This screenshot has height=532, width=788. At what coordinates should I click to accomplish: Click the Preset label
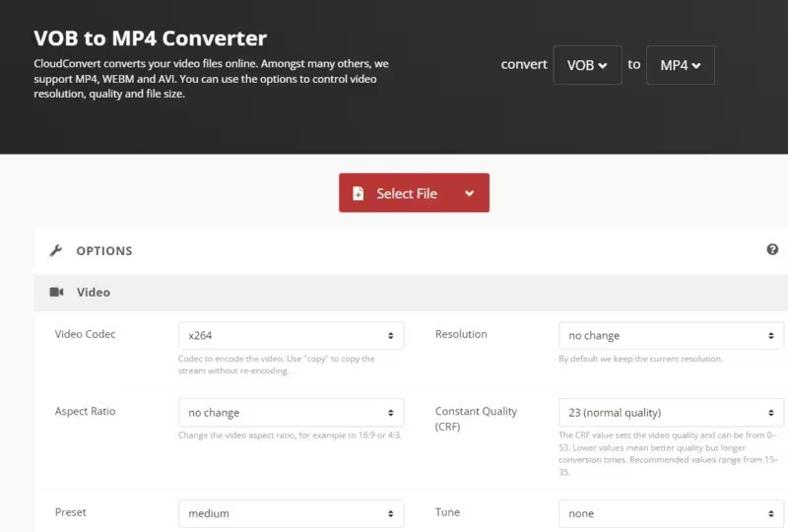(x=70, y=512)
